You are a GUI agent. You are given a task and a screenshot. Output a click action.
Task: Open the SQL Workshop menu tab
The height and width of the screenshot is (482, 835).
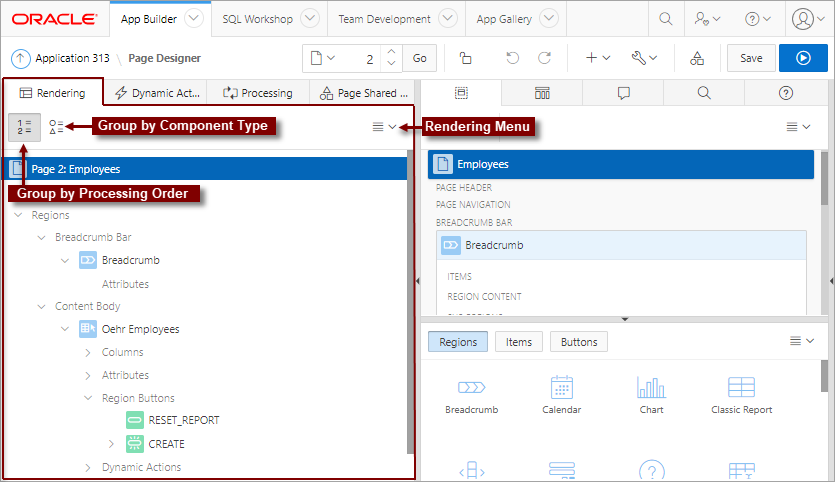tap(257, 19)
